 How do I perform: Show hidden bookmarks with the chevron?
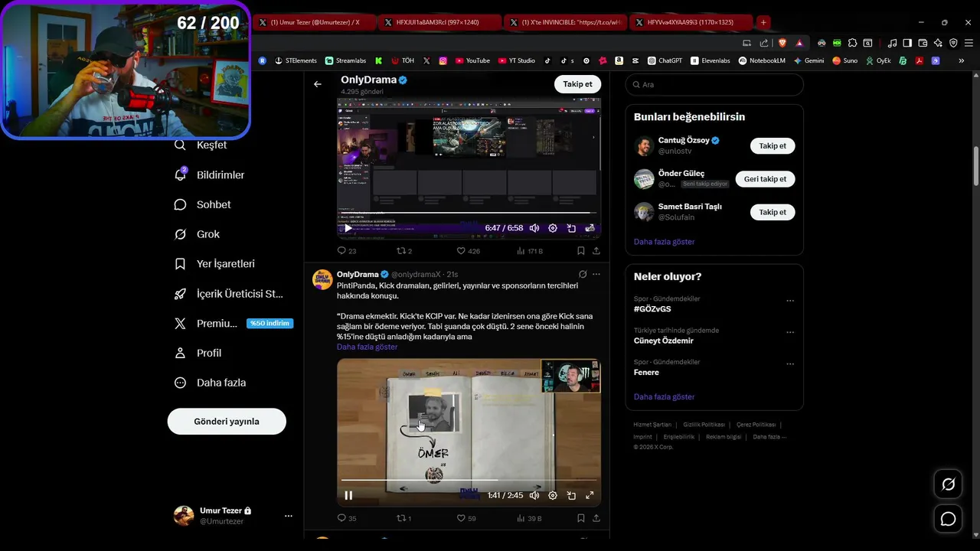961,60
